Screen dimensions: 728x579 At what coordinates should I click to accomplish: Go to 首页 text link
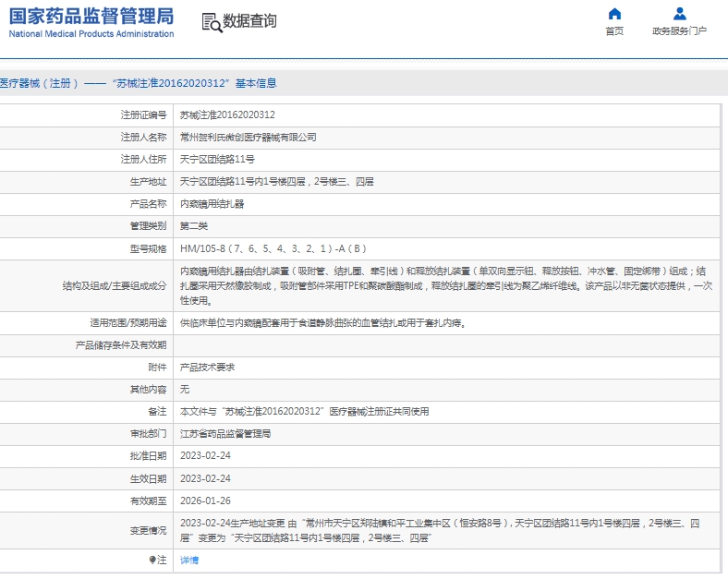point(614,31)
